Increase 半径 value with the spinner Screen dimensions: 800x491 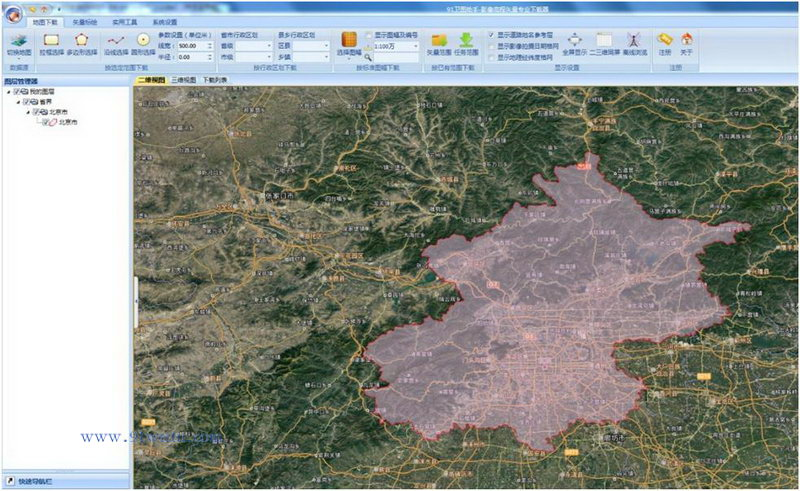pos(210,55)
